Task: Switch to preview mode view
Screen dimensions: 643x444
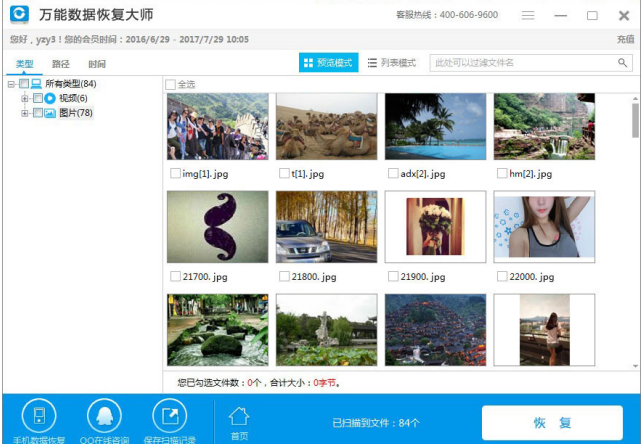Action: coord(328,62)
